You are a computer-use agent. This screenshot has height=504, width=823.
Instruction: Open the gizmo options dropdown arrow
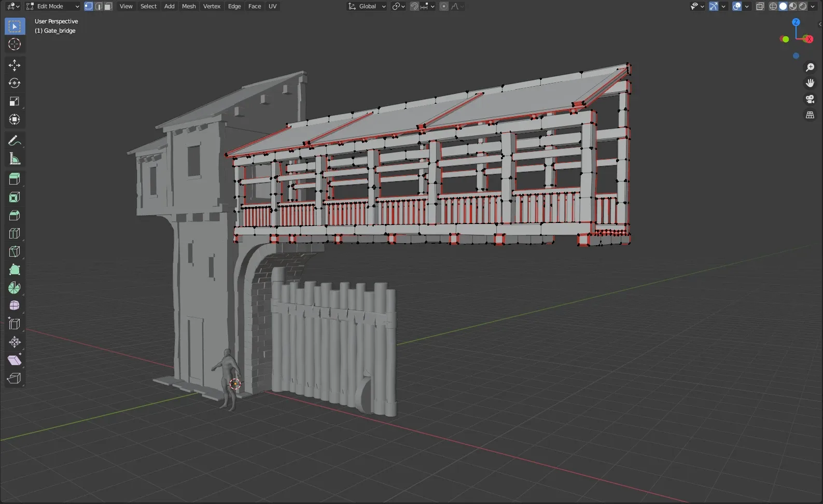pos(723,6)
